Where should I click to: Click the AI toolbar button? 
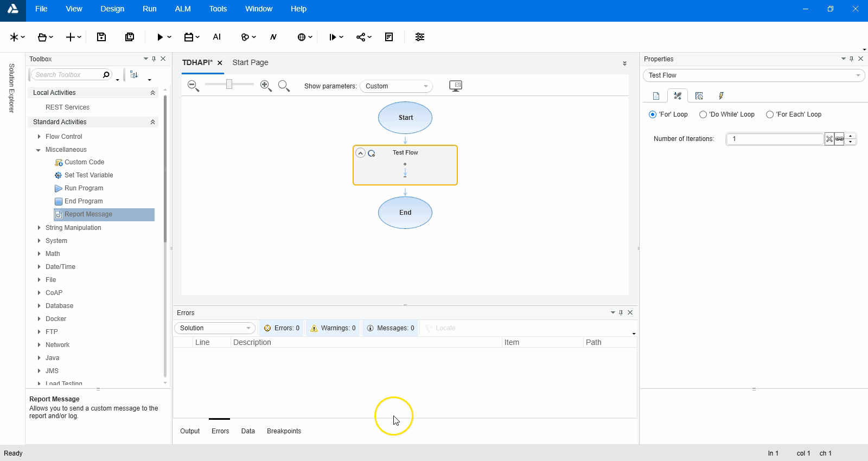tap(216, 37)
